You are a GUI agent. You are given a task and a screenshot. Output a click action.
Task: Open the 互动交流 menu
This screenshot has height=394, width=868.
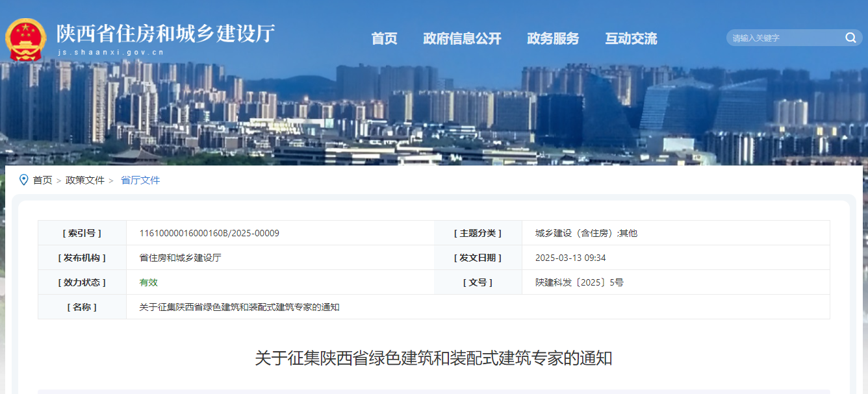click(629, 38)
